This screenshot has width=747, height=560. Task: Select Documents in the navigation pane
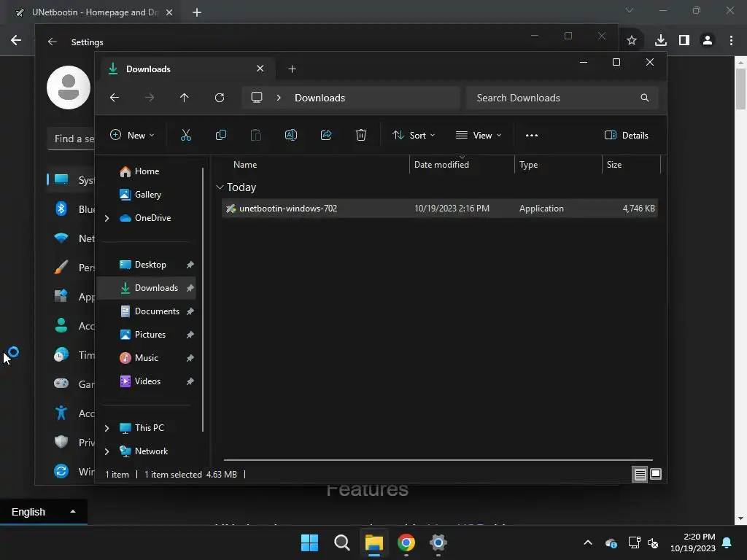click(x=156, y=311)
